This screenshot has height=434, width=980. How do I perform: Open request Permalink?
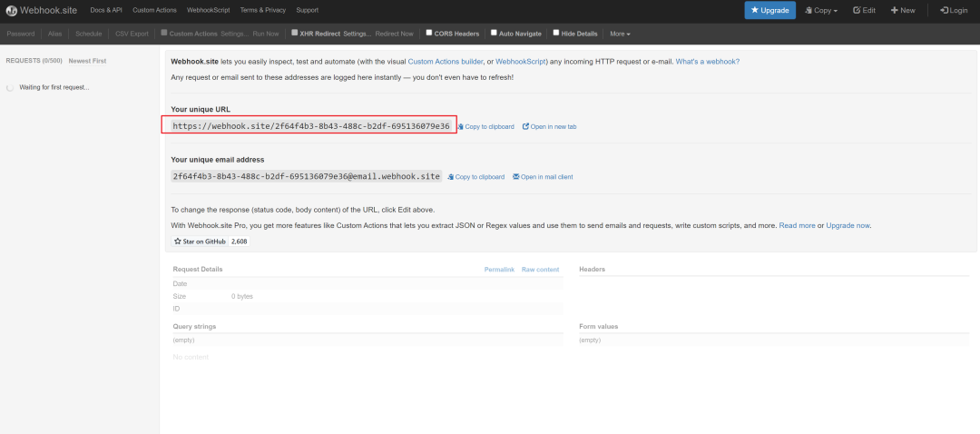click(x=499, y=270)
